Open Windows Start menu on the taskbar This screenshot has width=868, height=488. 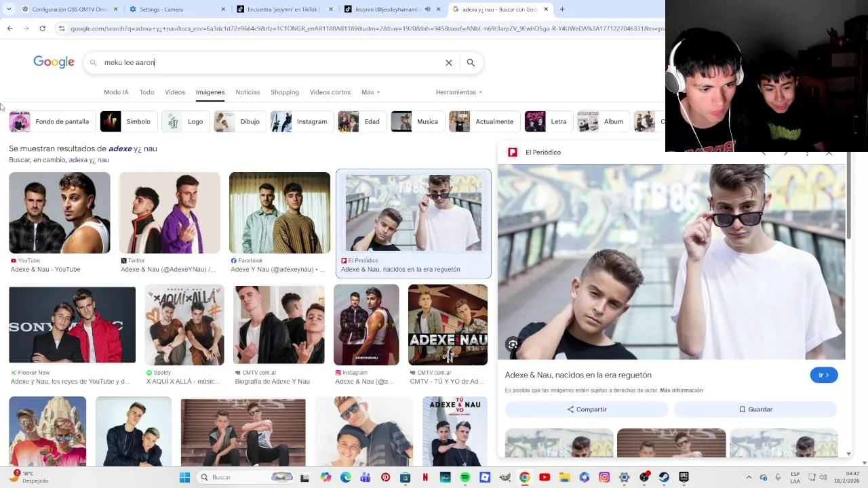tap(184, 477)
